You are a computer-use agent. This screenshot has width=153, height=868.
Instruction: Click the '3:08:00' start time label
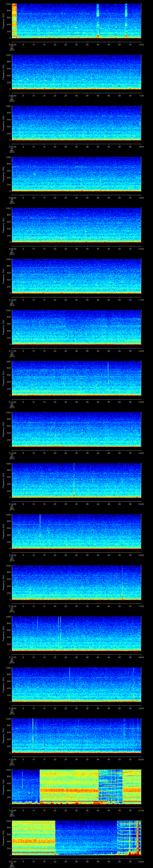pos(12,198)
